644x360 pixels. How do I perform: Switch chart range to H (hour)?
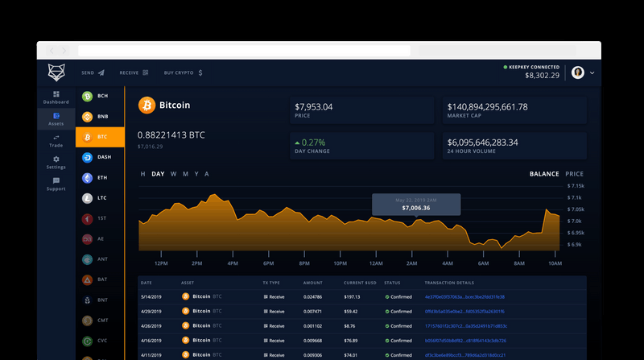coord(142,174)
